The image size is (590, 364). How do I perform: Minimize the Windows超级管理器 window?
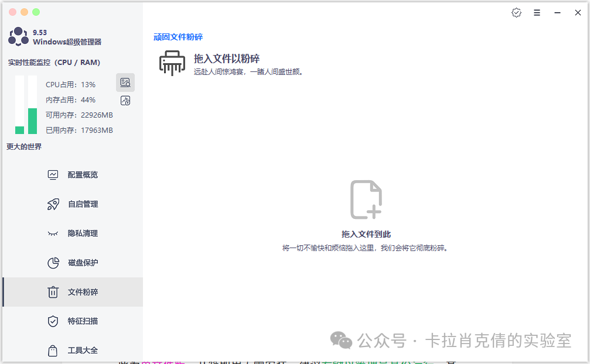click(557, 13)
